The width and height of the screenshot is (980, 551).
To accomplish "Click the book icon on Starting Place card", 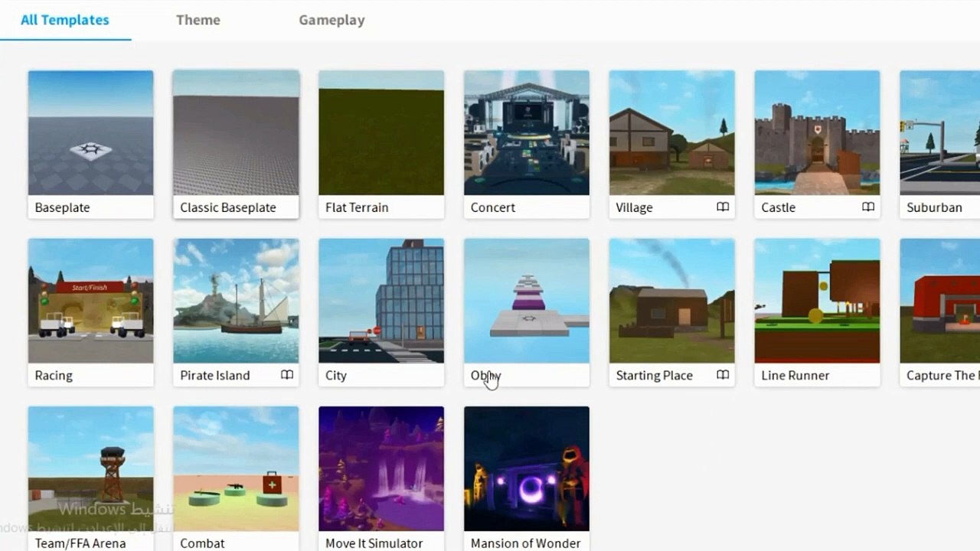I will (723, 375).
